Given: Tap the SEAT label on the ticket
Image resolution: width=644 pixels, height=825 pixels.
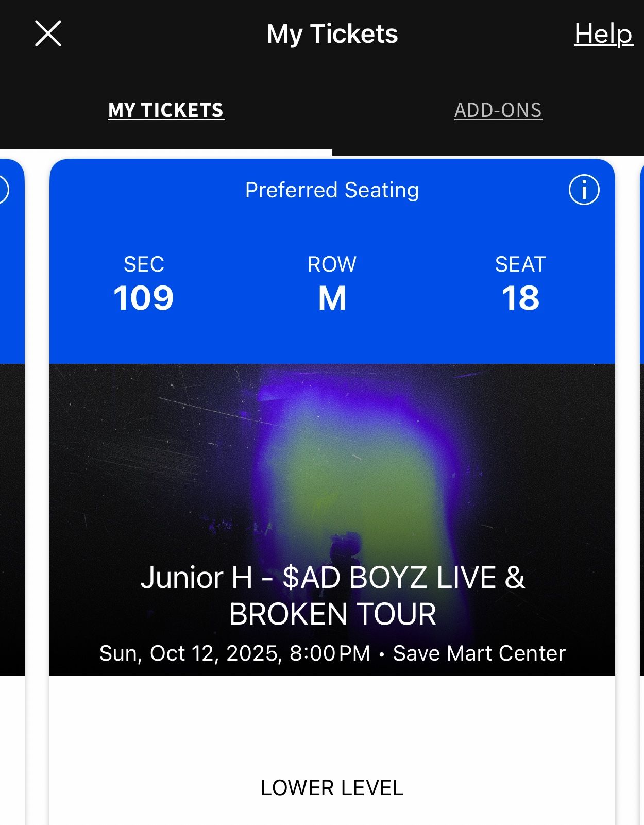Looking at the screenshot, I should coord(520,264).
